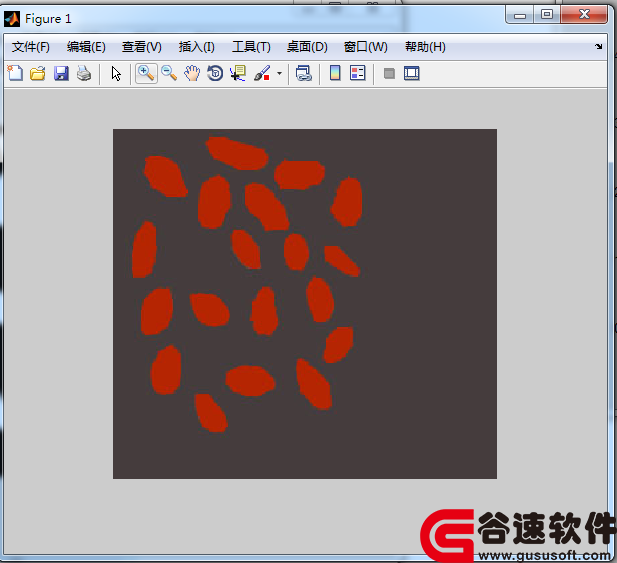Open the 帮助(H) menu
This screenshot has height=563, width=617.
click(425, 47)
